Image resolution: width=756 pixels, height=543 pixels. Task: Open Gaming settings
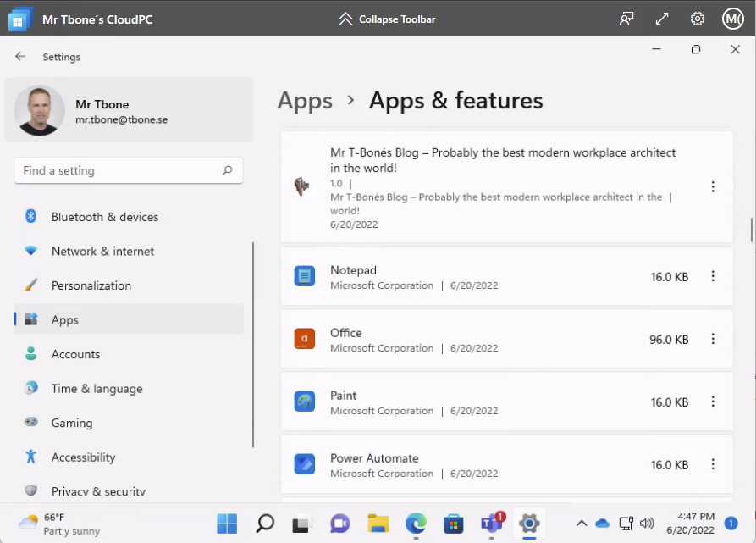point(129,423)
